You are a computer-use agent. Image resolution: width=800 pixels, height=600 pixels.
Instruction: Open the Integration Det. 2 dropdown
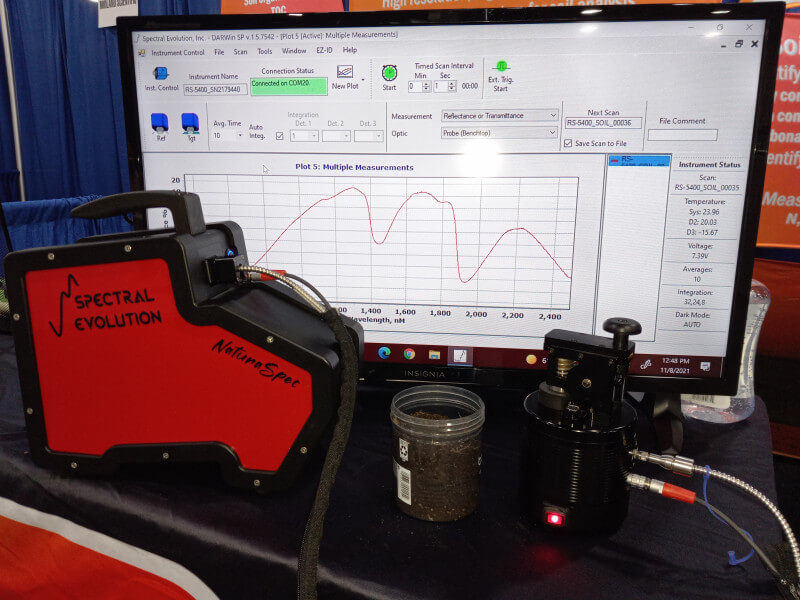coord(336,136)
